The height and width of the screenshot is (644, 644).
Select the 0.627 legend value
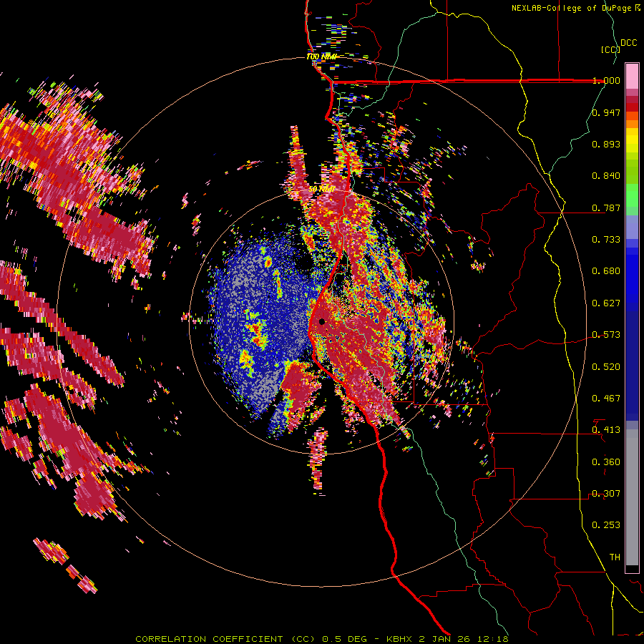coord(606,303)
